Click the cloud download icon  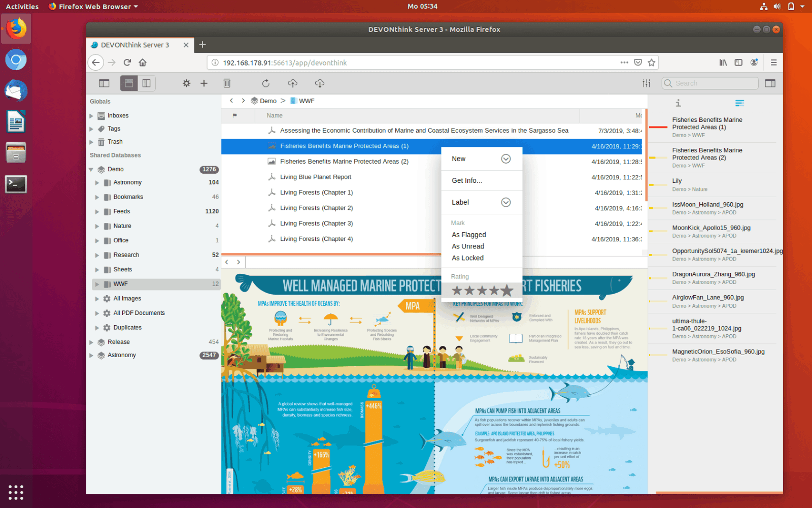320,83
